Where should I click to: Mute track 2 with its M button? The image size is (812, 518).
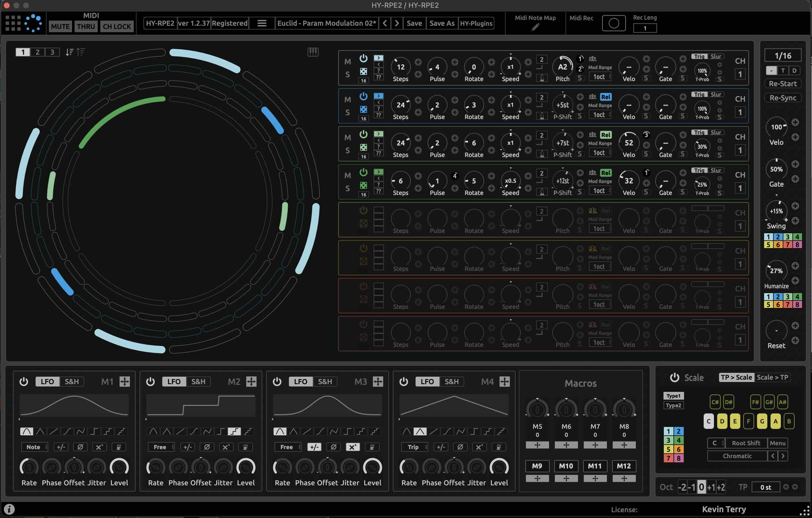tap(347, 99)
